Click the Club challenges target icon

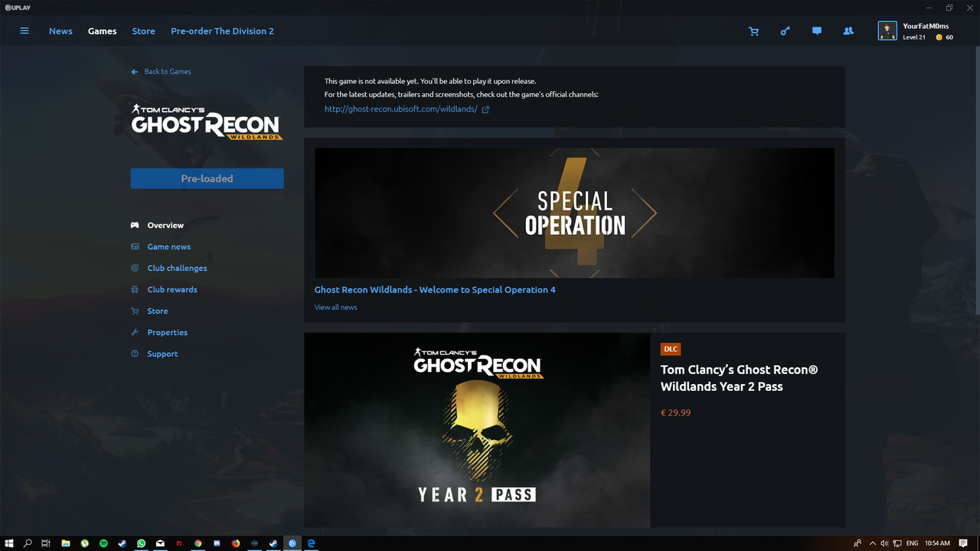click(x=135, y=268)
